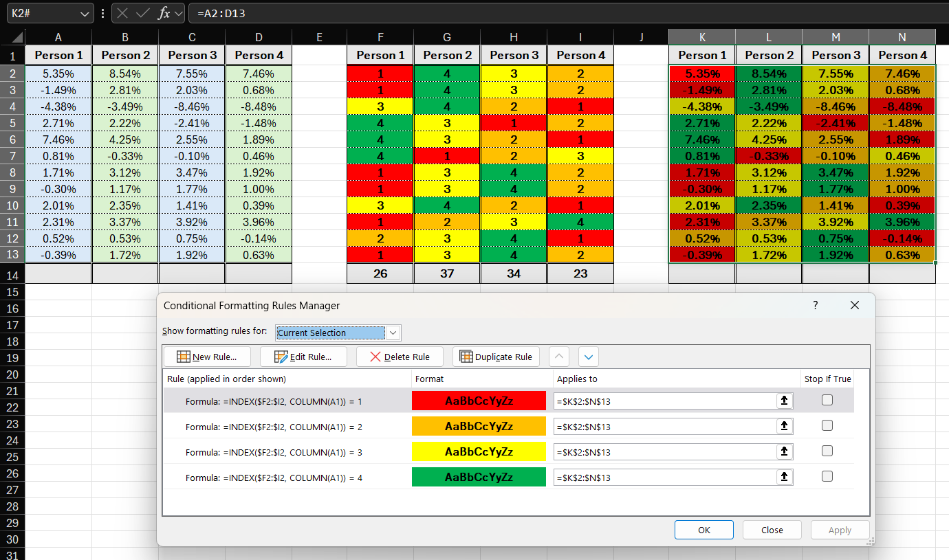Open 'Show formatting rules for' dropdown
Viewport: 949px width, 560px height.
pyautogui.click(x=393, y=333)
